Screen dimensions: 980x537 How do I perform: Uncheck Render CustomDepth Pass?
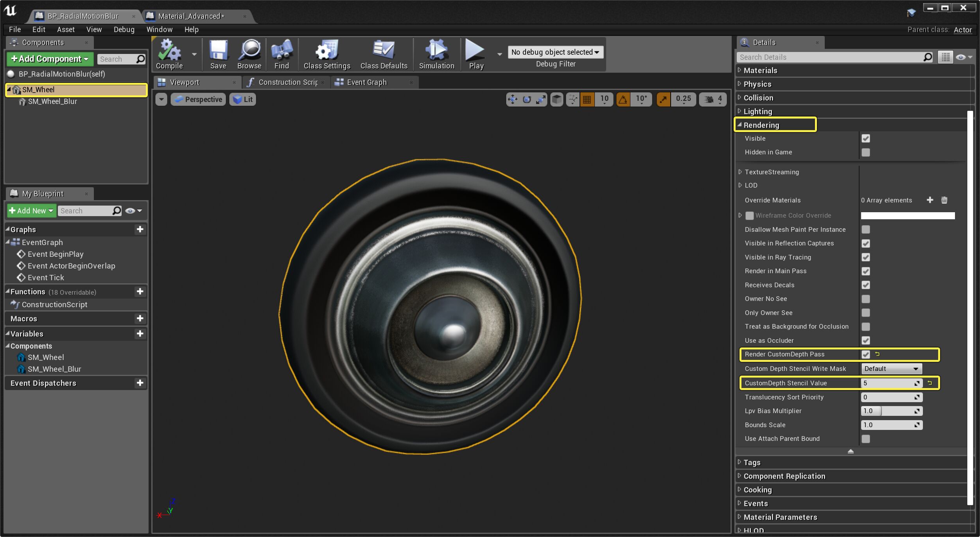click(865, 354)
